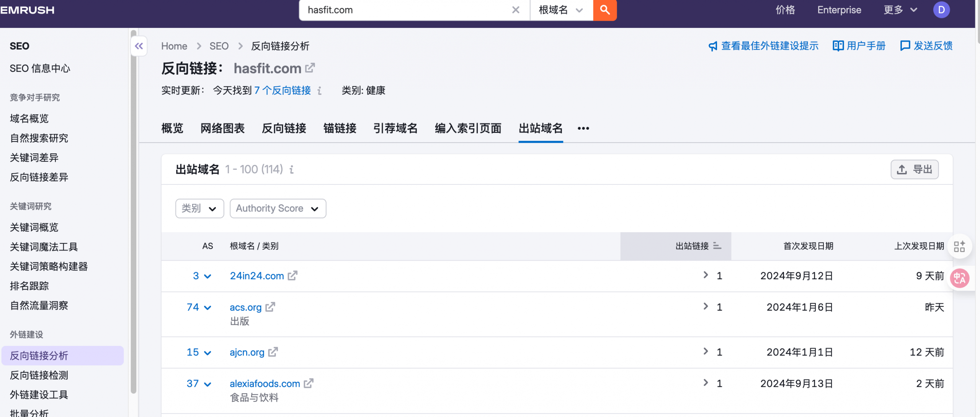Screen dimensions: 980x417
Task: Expand AS details for alexiafoods.com row
Action: point(208,384)
